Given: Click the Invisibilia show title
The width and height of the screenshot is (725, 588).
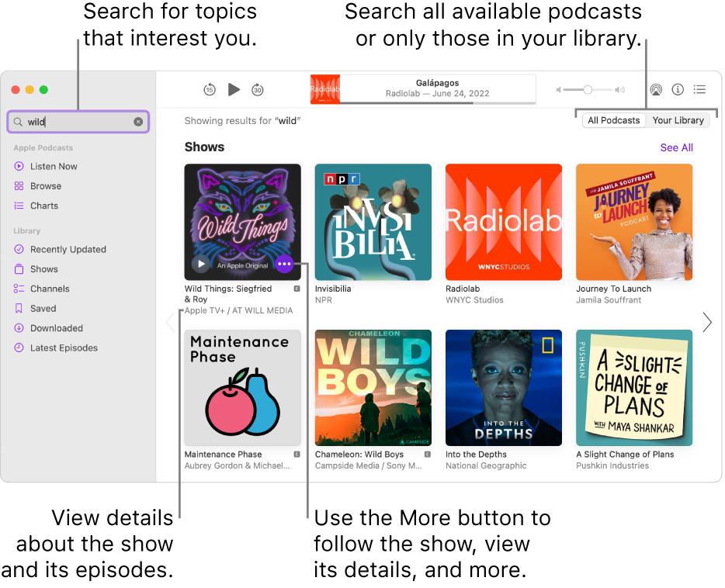Looking at the screenshot, I should (333, 289).
